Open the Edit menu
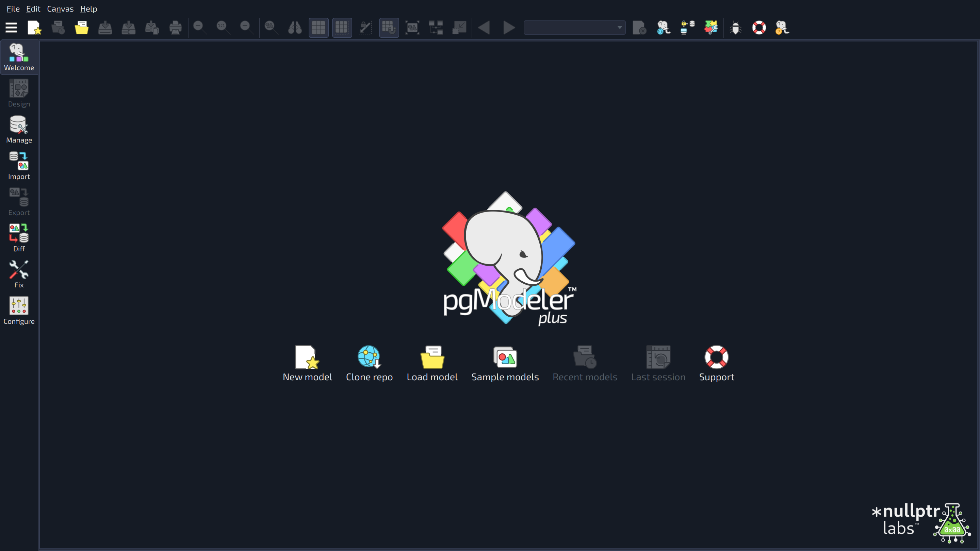Viewport: 980px width, 551px height. coord(33,9)
